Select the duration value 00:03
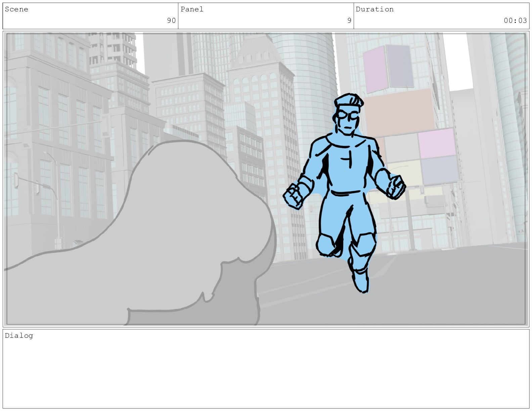The width and height of the screenshot is (532, 411). click(515, 20)
